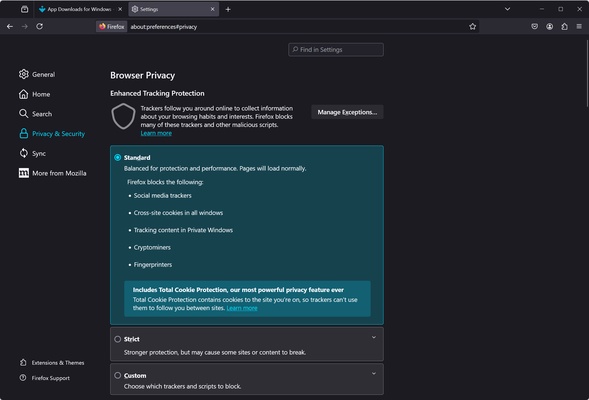
Task: Expand the Custom option chevron
Action: (374, 373)
